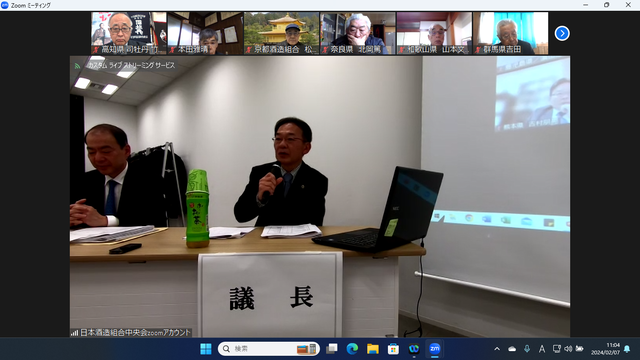Open the battery status tray icon
Image resolution: width=640 pixels, height=360 pixels.
(579, 349)
